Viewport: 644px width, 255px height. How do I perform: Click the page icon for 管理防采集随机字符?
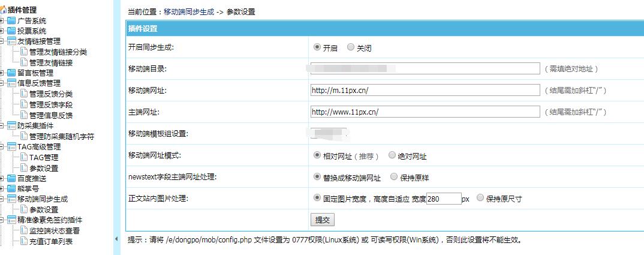pyautogui.click(x=24, y=136)
